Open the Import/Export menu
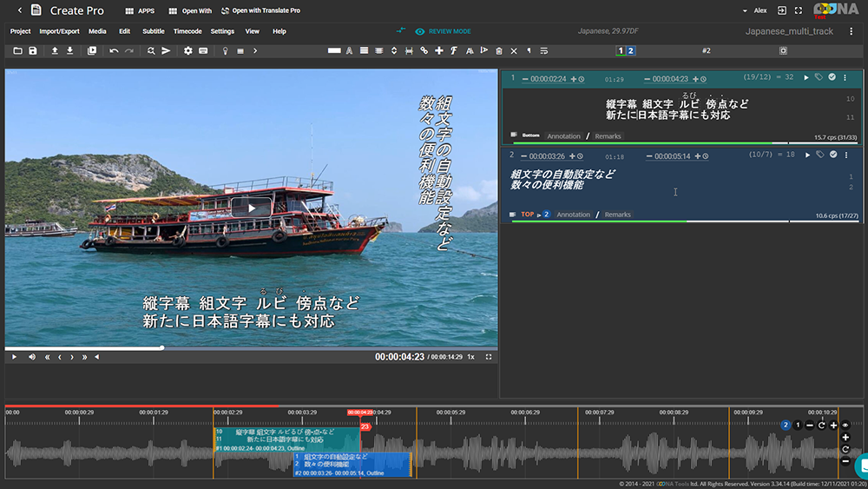The width and height of the screenshot is (868, 489). [59, 31]
